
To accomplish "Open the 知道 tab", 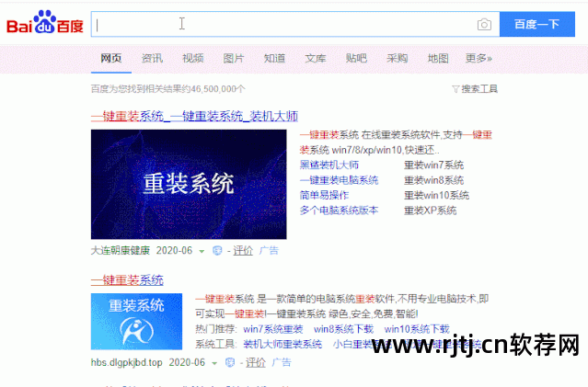I will (x=274, y=59).
